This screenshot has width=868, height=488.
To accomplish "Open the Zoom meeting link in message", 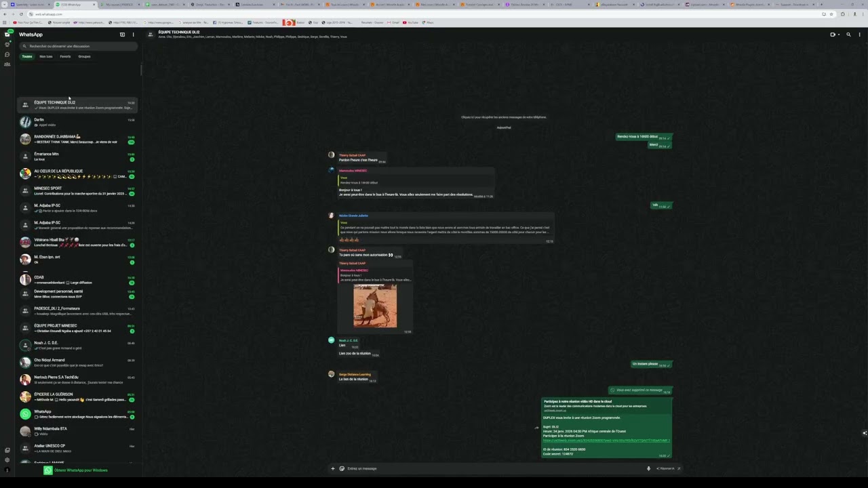I will [606, 441].
